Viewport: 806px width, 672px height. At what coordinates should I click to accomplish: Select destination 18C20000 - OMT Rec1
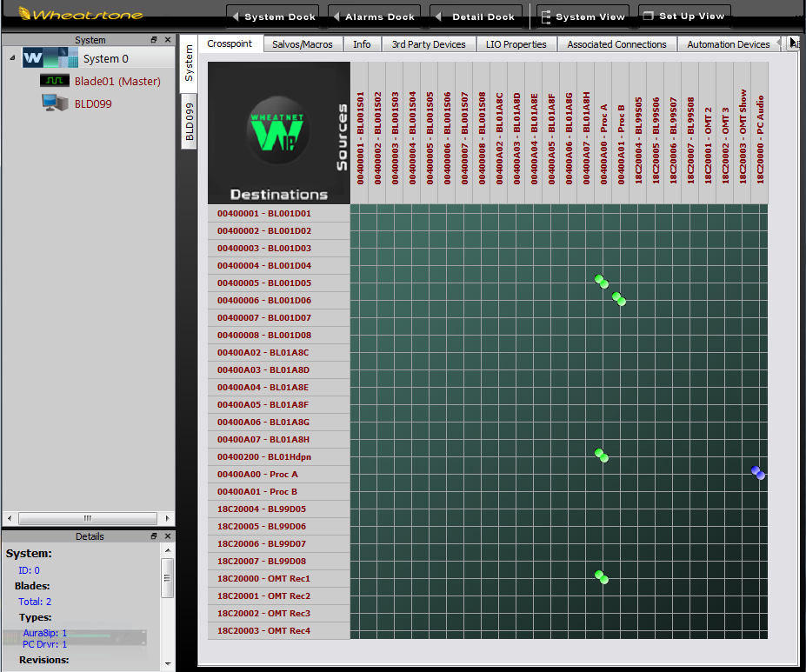[279, 578]
